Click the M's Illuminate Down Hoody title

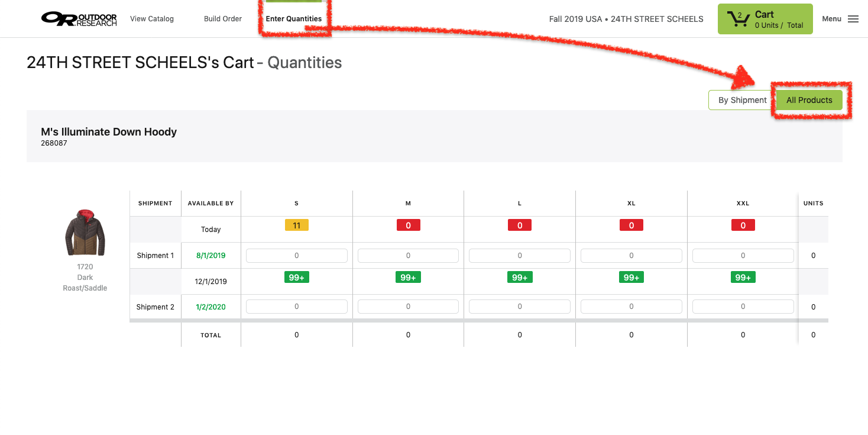[109, 132]
